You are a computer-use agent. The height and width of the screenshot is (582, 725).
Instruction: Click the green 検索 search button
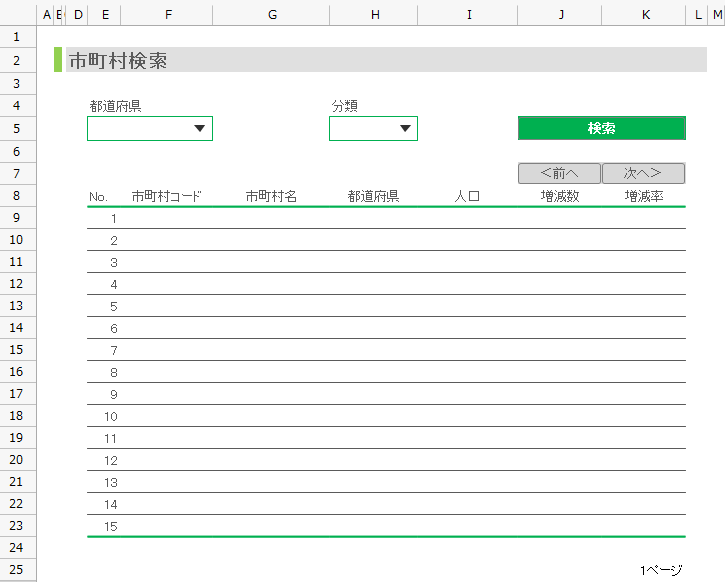point(601,128)
